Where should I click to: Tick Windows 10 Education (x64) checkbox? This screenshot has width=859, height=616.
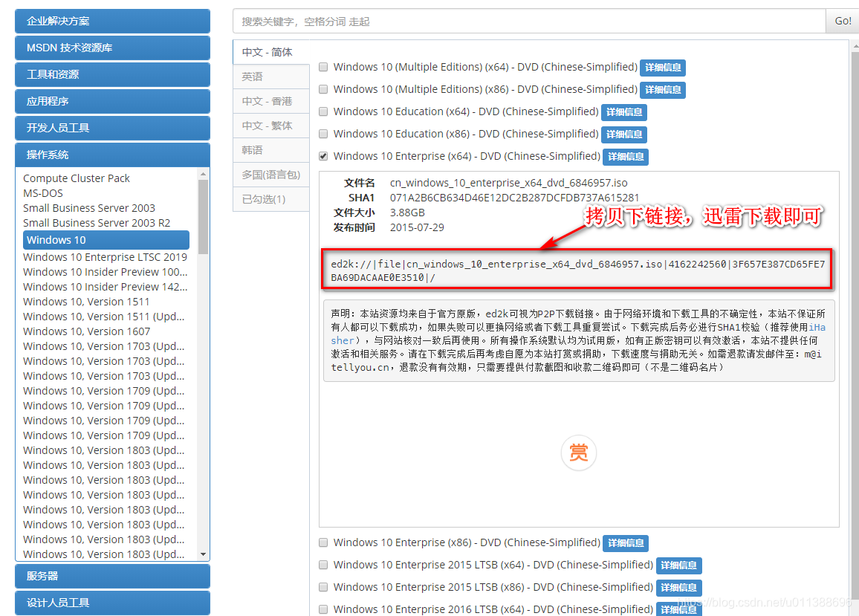pyautogui.click(x=323, y=111)
